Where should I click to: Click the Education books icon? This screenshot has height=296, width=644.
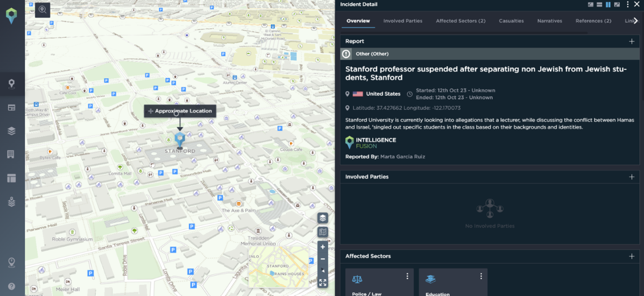pos(431,279)
